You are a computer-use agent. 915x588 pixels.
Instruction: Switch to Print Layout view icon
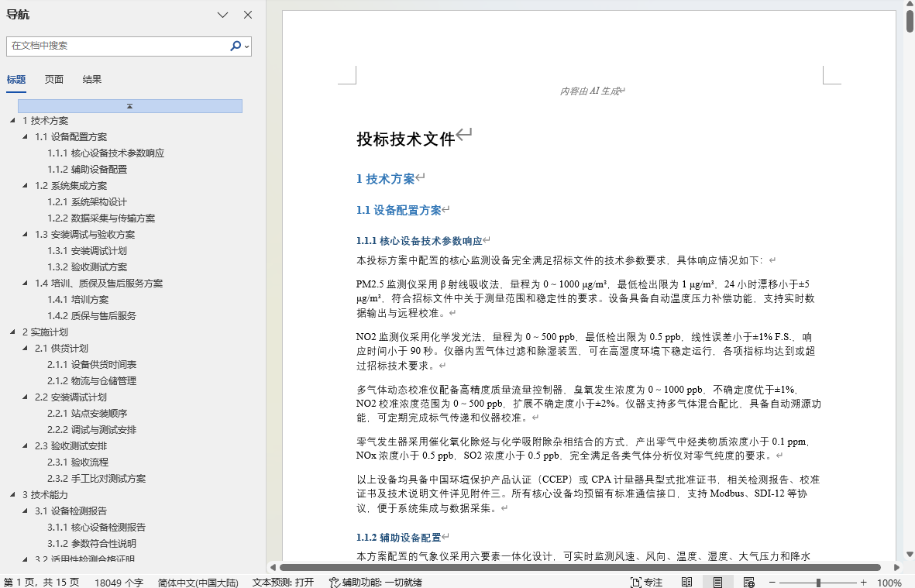point(717,582)
